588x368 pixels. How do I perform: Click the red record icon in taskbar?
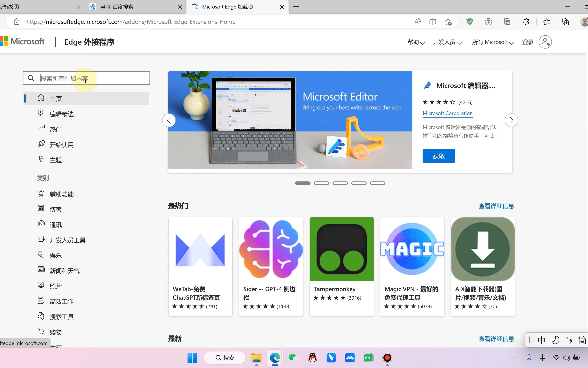387,358
